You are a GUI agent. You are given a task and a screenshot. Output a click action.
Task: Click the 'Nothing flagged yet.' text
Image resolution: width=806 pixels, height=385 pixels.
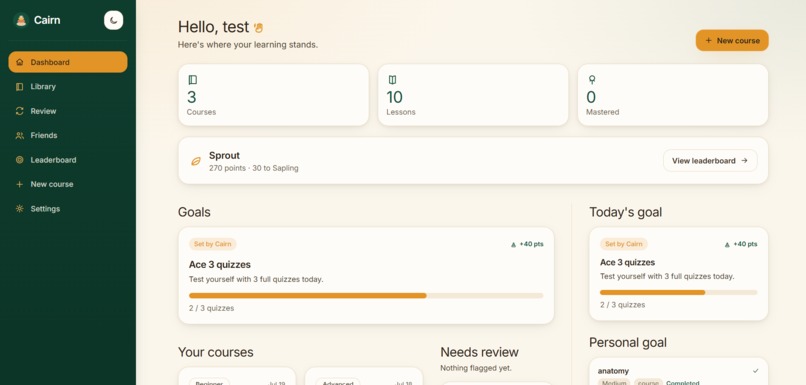(476, 368)
